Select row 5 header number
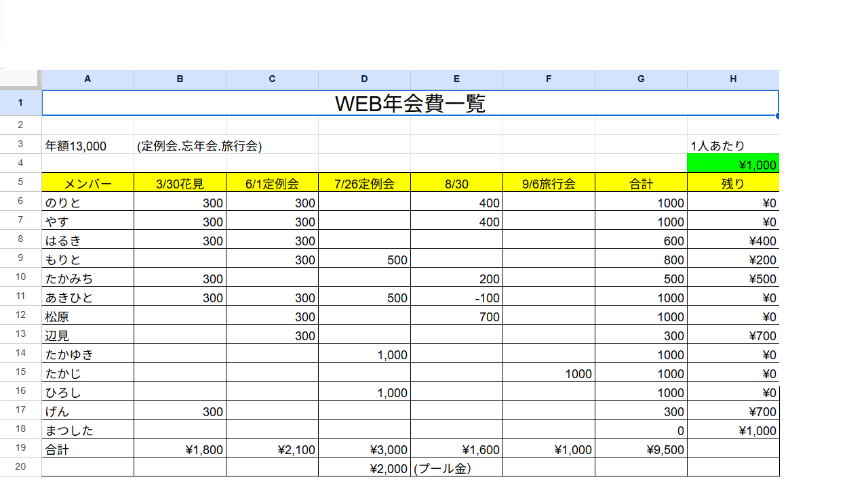 (x=20, y=183)
